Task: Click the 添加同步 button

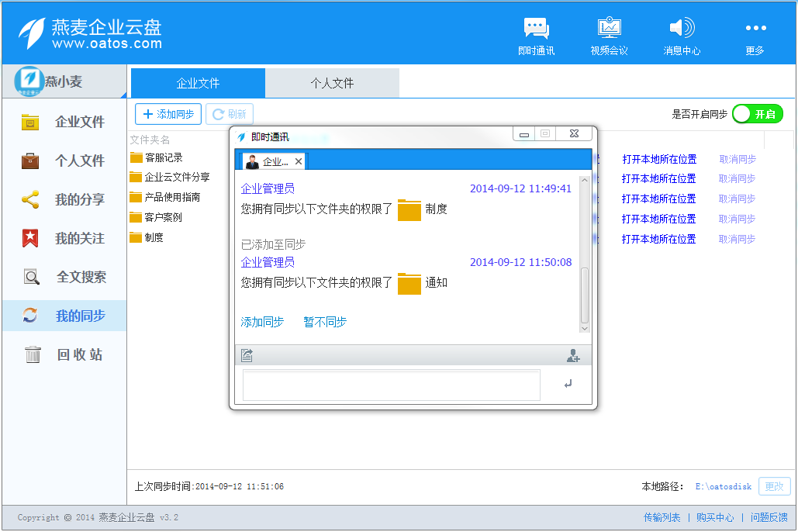Action: (168, 113)
